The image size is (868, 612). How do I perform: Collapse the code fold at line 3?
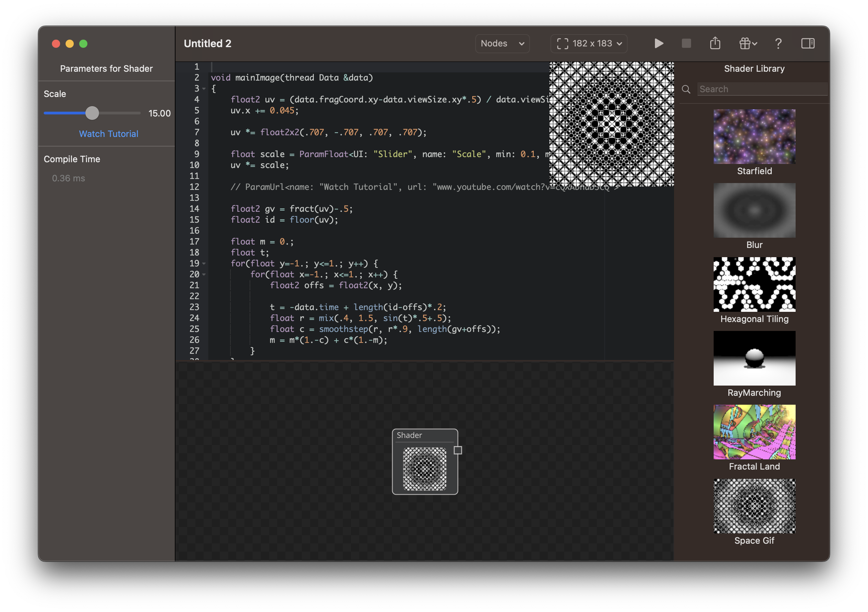204,88
